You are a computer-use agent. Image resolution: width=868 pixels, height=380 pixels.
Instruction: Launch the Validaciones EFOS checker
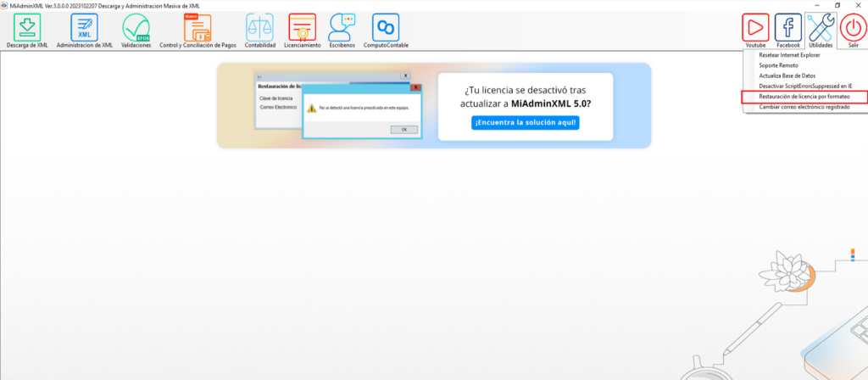[x=136, y=31]
